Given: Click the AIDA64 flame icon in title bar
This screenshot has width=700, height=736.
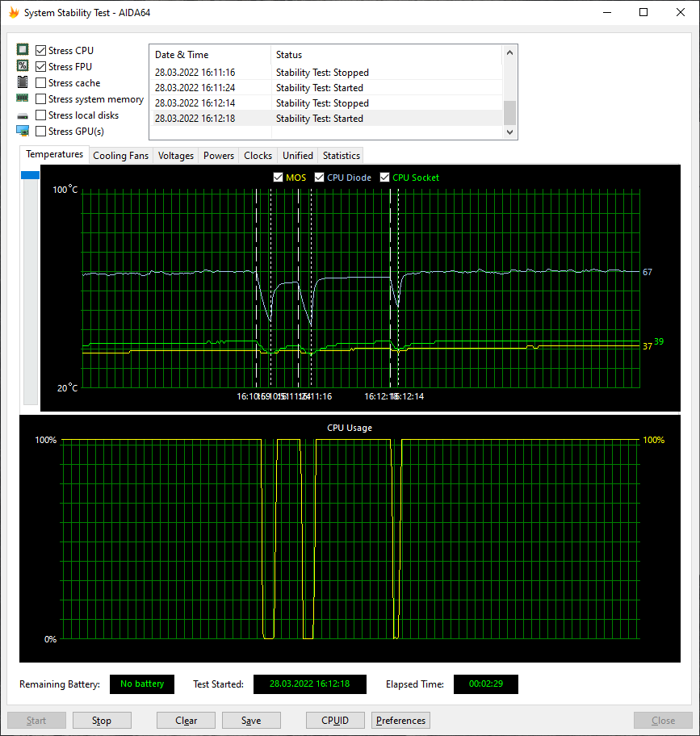Looking at the screenshot, I should click(14, 13).
